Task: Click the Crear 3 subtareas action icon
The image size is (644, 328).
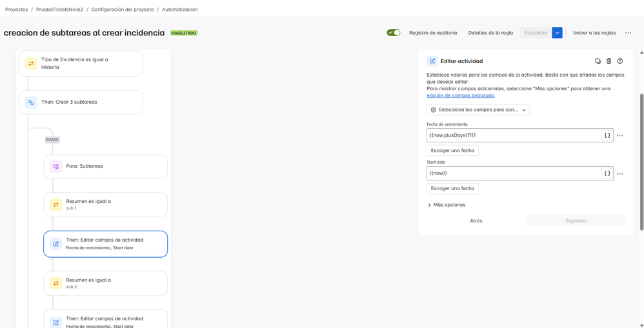Action: tap(31, 102)
